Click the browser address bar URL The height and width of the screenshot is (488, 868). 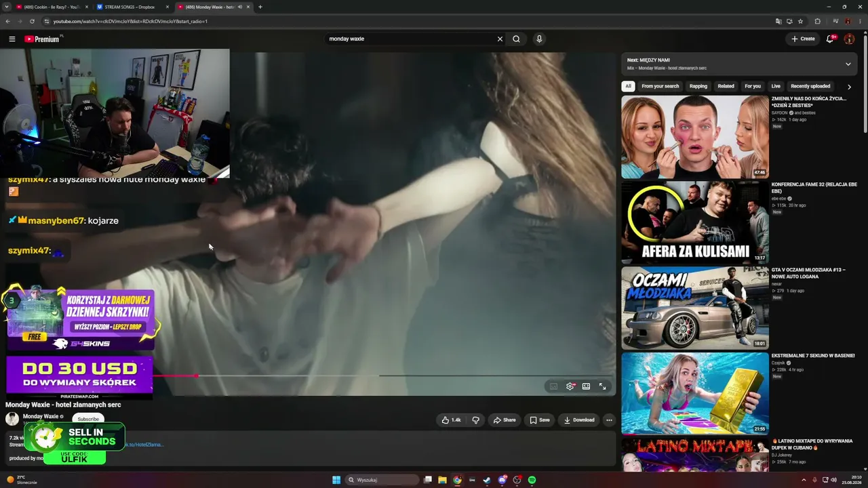coord(130,21)
